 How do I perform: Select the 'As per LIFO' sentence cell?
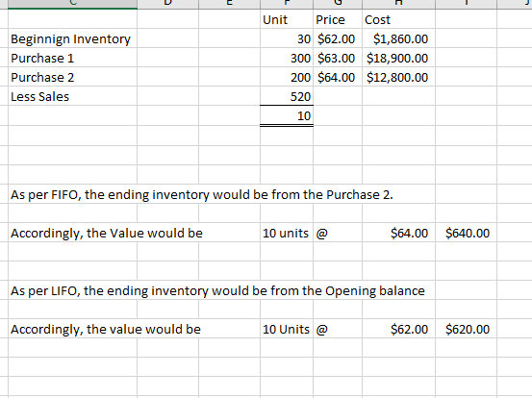point(217,290)
